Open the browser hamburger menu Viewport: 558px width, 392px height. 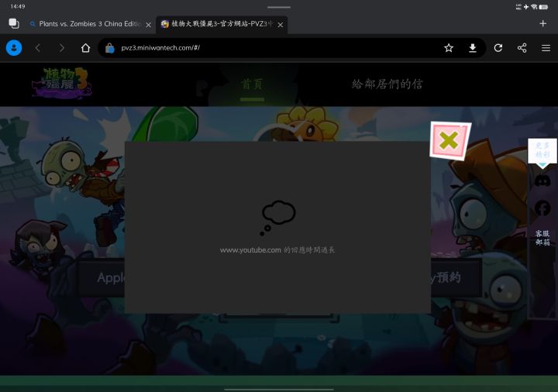click(546, 48)
